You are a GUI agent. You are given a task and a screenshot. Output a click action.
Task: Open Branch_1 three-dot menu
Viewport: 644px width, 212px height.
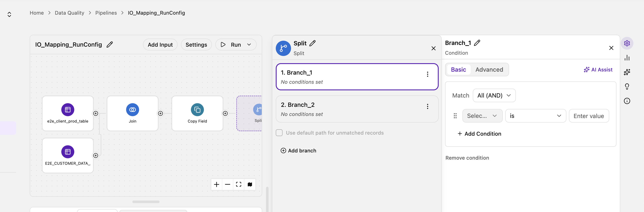427,74
